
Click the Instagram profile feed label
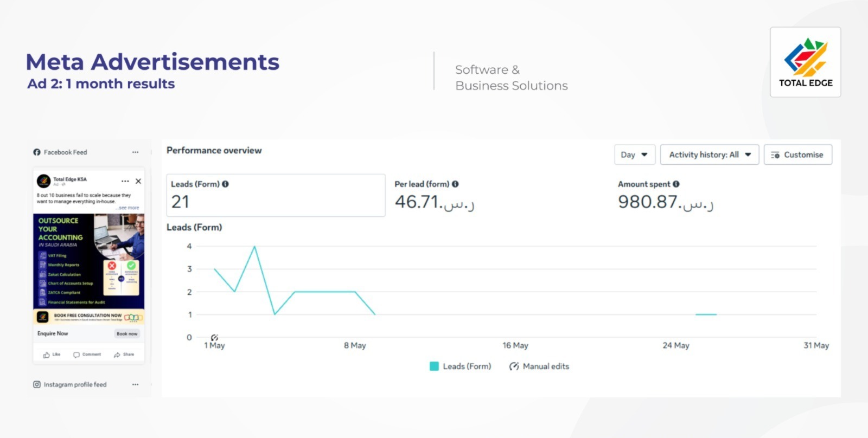click(75, 384)
